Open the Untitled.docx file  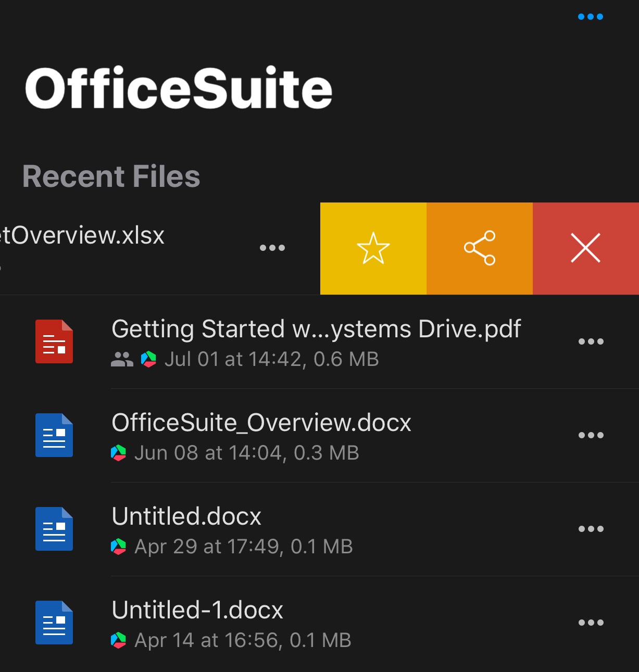pos(186,516)
